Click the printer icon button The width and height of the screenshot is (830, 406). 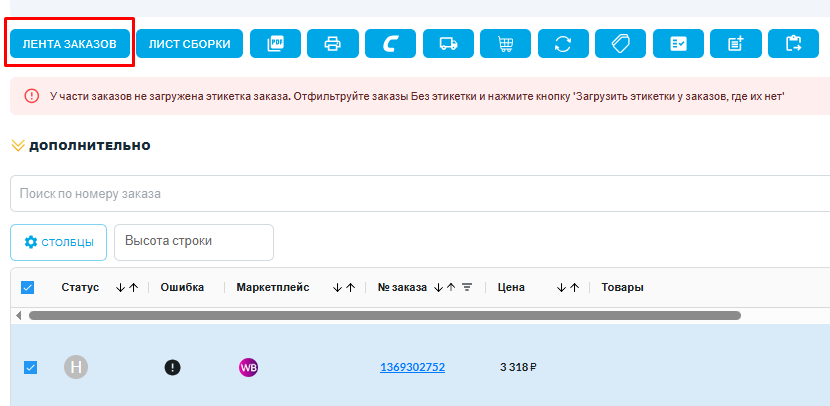333,44
